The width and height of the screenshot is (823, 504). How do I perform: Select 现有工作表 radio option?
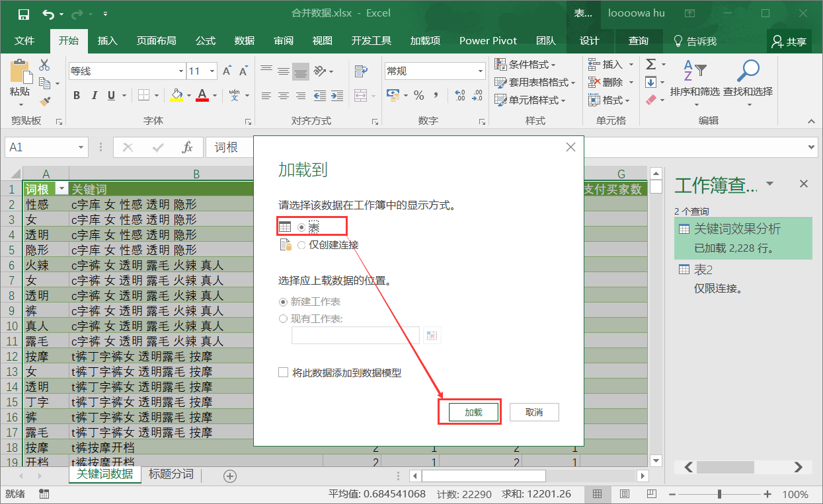[x=284, y=319]
